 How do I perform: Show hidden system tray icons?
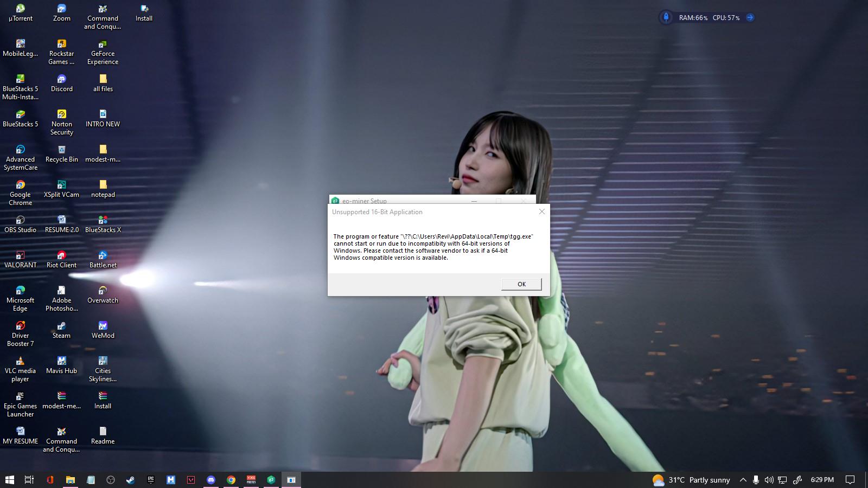coord(743,480)
